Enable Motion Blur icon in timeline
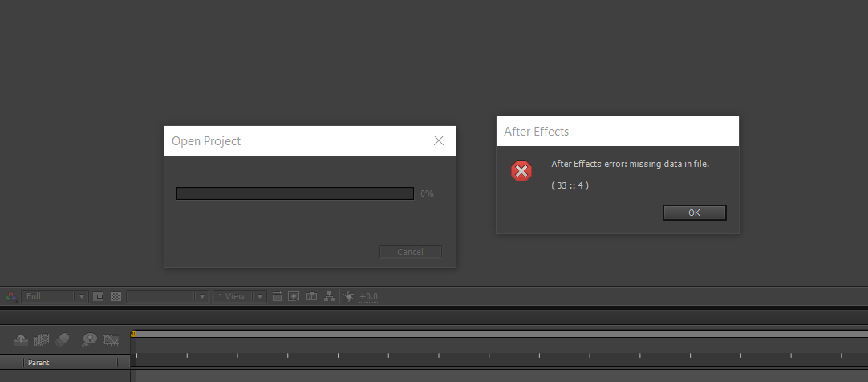 pos(63,339)
